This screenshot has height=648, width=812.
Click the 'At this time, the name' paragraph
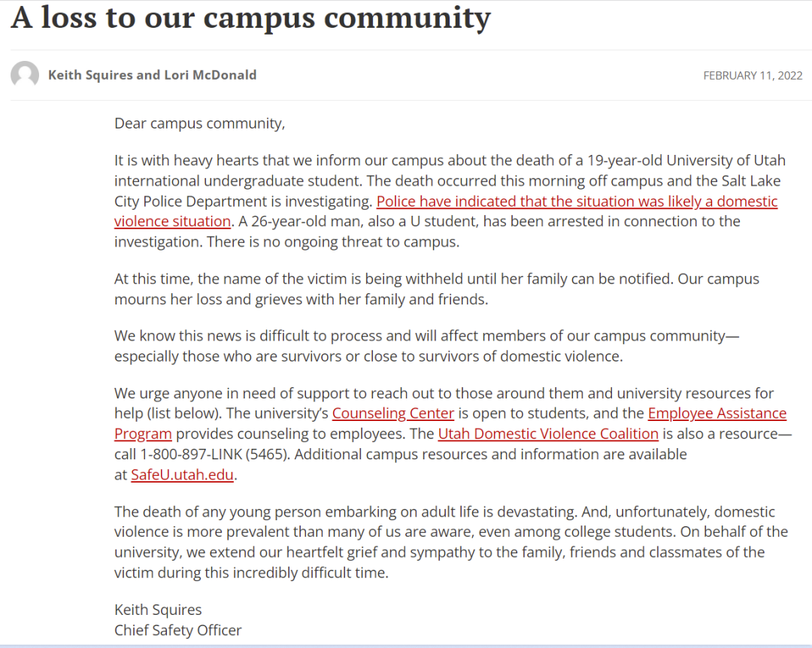[x=437, y=289]
